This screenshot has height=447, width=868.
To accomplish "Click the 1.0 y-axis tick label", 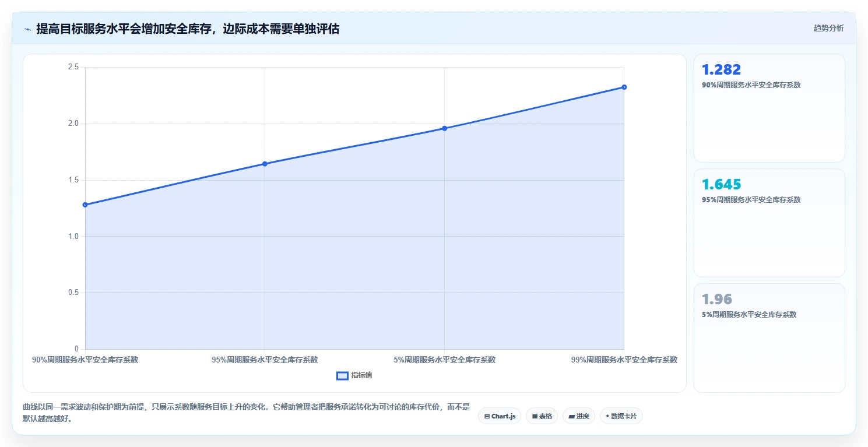I will tap(73, 236).
